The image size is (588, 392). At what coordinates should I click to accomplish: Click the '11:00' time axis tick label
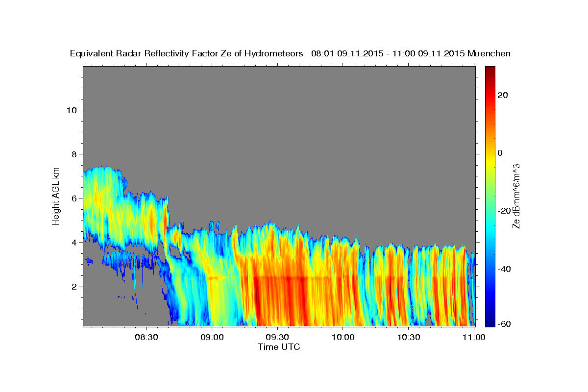(x=474, y=337)
